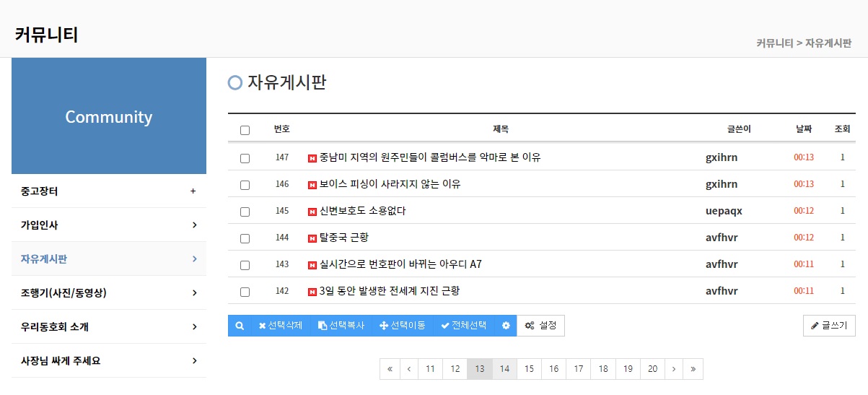Screen dimensions: 868x395
Task: Toggle the select-all checkbox in table header
Action: click(245, 130)
